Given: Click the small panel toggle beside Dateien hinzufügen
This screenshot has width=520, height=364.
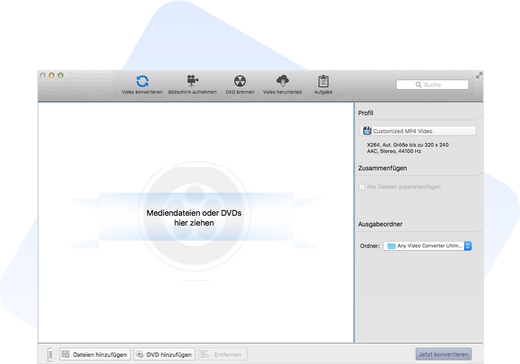Looking at the screenshot, I should tap(50, 355).
